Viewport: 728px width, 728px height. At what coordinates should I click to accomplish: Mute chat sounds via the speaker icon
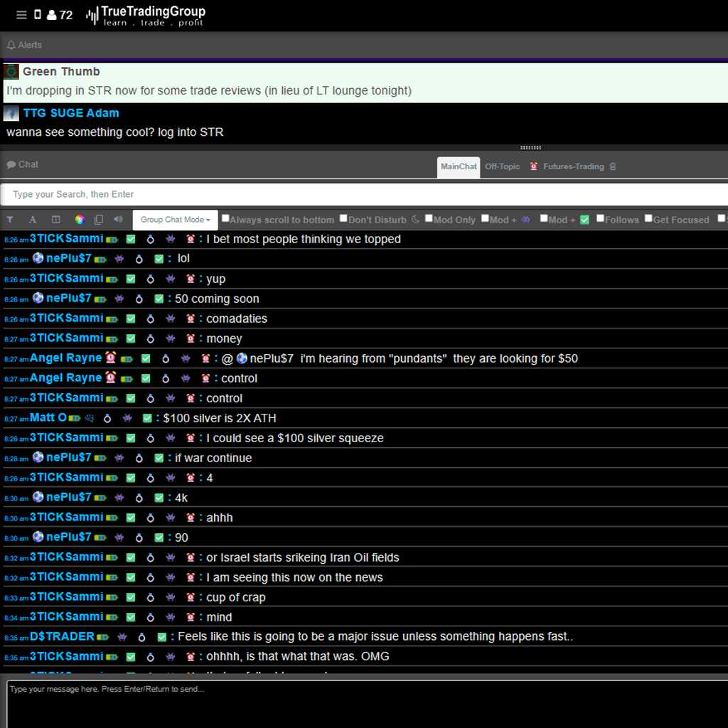[x=118, y=220]
